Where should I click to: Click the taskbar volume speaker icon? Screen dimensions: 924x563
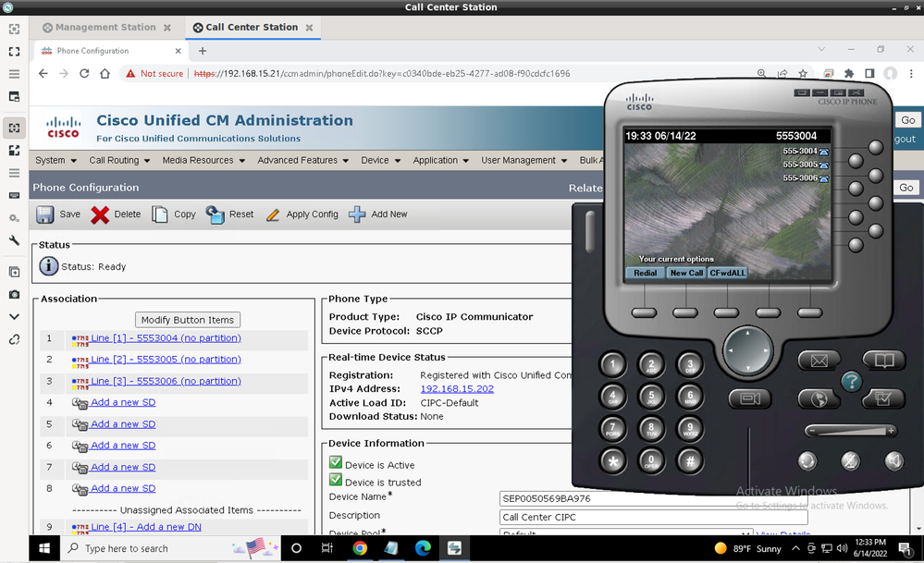tap(842, 548)
